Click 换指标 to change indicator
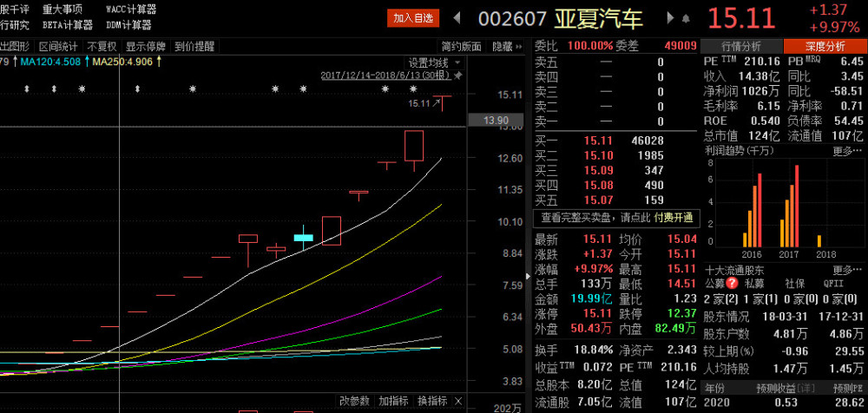 [x=432, y=401]
